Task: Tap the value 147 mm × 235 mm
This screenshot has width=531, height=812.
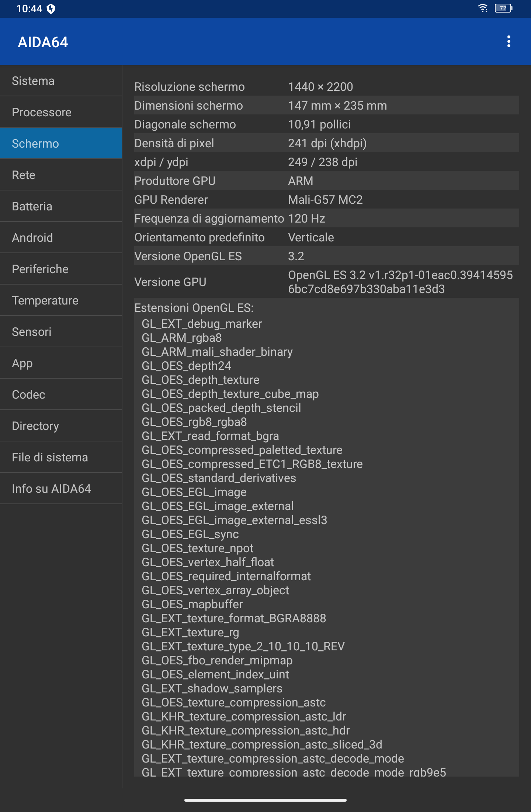Action: [x=337, y=106]
